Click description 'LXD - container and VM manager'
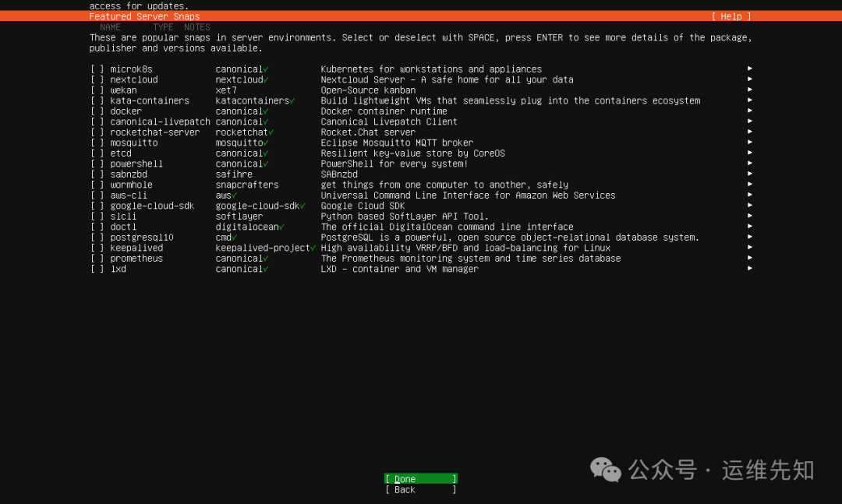 [x=399, y=269]
